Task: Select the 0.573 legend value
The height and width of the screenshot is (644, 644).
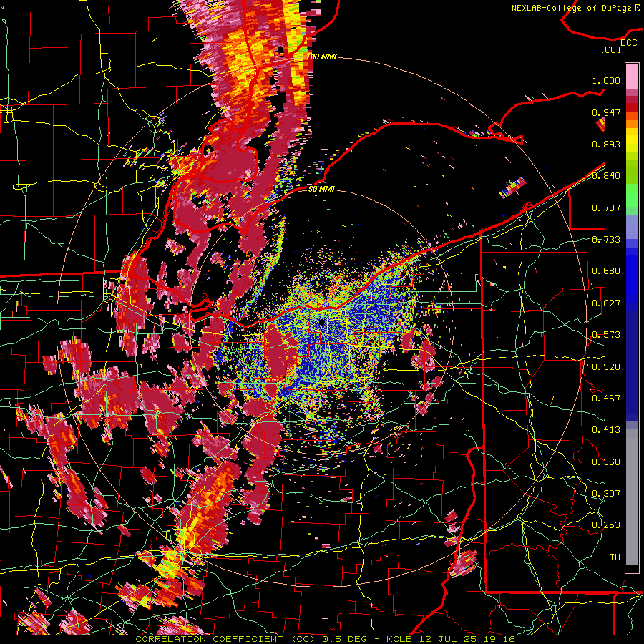Action: pos(606,335)
